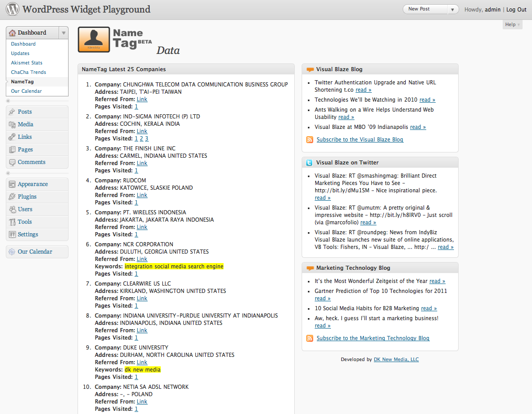Read Gartner Prediction of Top 10 Technologies

[x=323, y=299]
